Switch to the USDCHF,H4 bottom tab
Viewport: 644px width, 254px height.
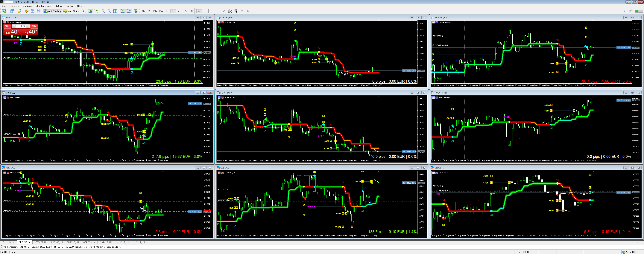point(139,242)
